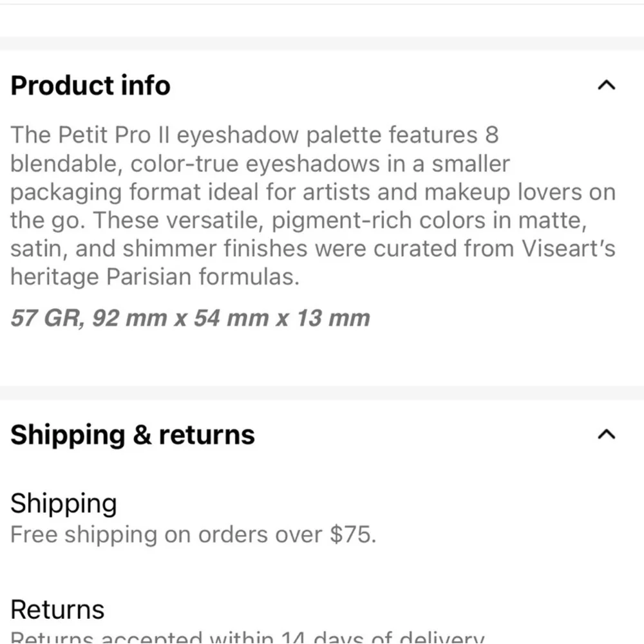Screen dimensions: 644x644
Task: Click the satin, and shimmer finishes line
Action: click(x=312, y=249)
